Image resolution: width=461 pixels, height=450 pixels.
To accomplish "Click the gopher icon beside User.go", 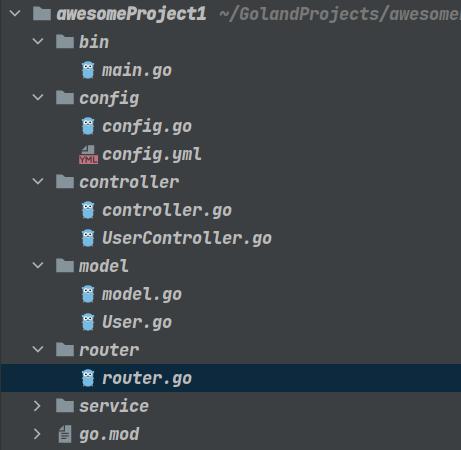I will [x=88, y=322].
